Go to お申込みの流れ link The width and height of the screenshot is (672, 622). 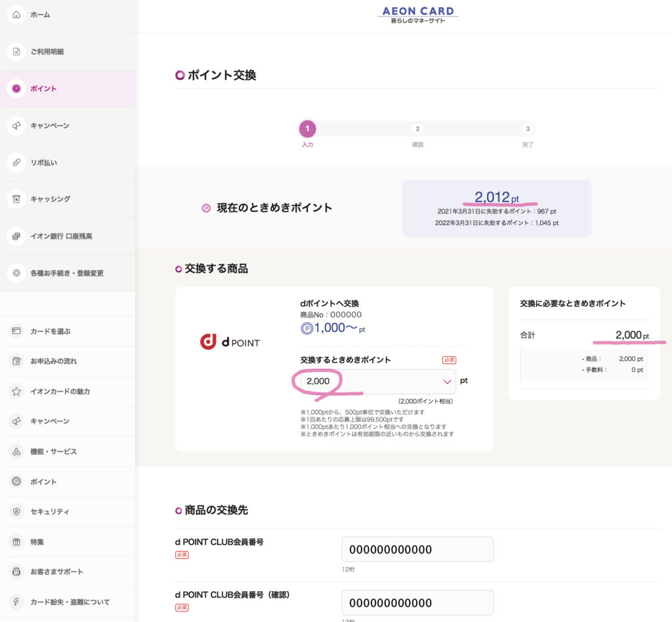pos(68,361)
